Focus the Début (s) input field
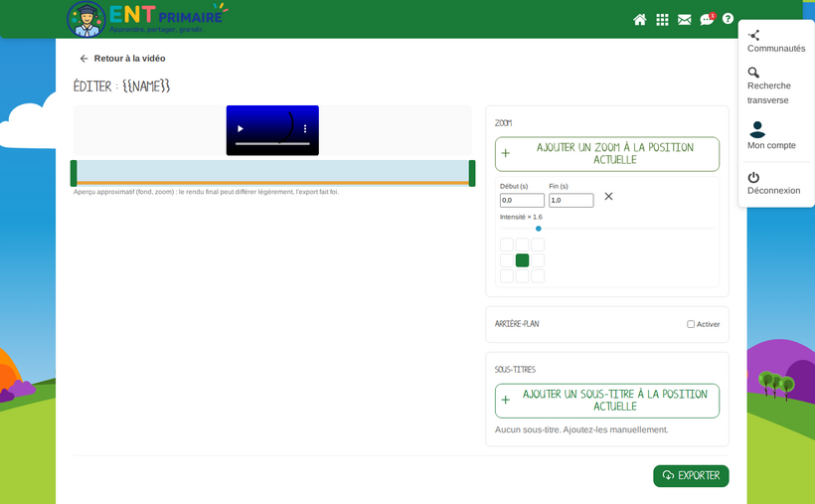815x504 pixels. click(522, 200)
